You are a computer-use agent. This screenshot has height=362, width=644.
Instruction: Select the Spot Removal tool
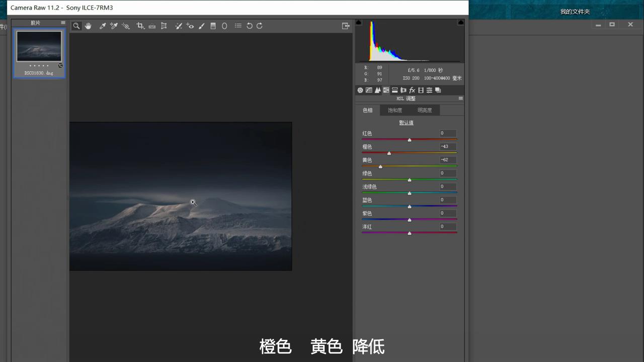coord(178,26)
